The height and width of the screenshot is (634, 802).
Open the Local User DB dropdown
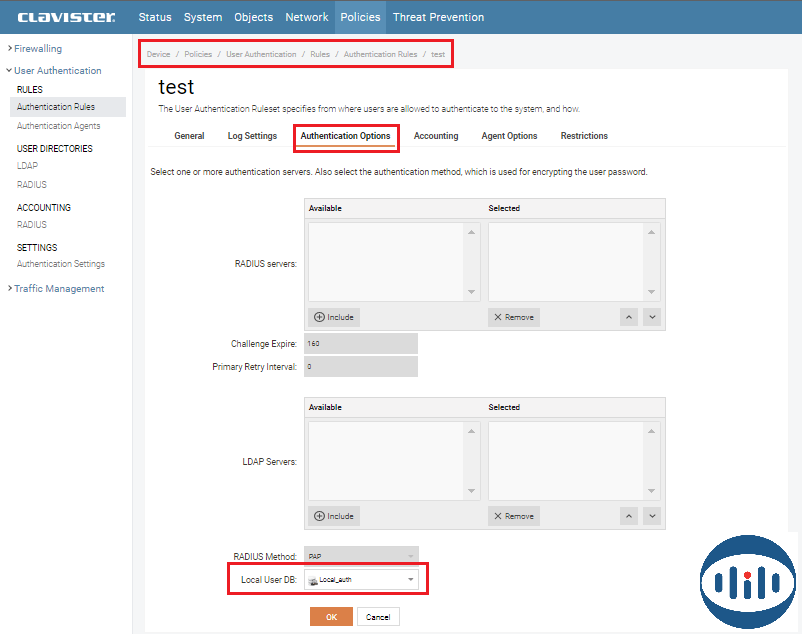(361, 579)
